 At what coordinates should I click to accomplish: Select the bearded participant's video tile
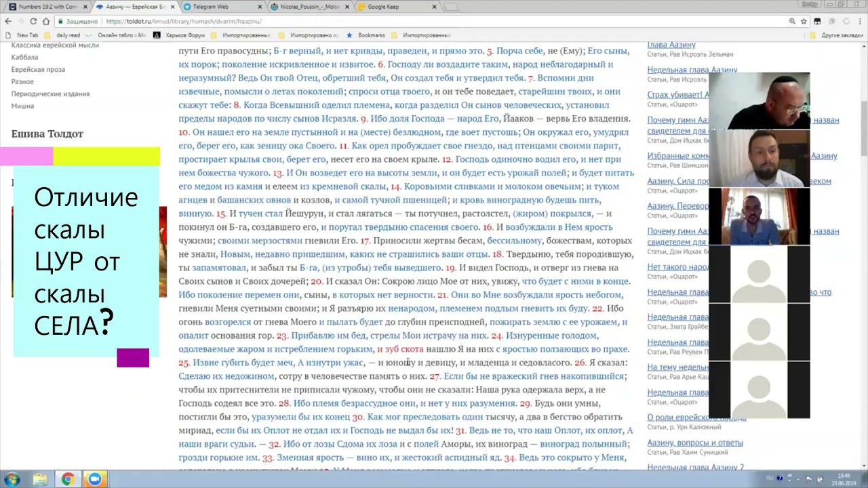coord(759,159)
